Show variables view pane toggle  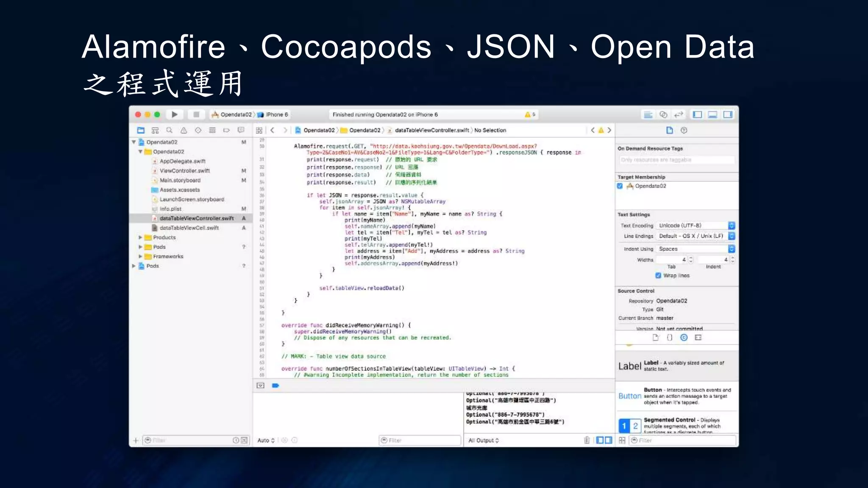point(600,441)
